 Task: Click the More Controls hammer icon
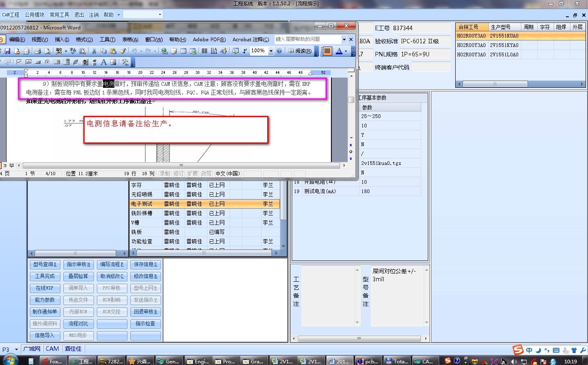pos(125,62)
